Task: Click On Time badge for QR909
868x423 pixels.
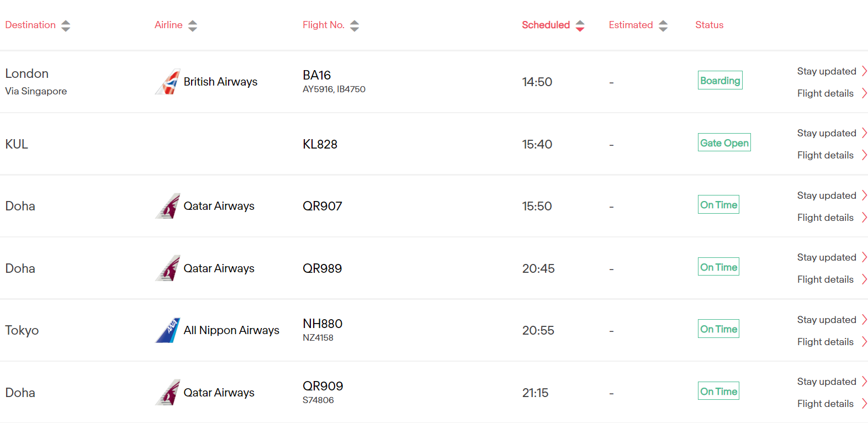Action: tap(718, 391)
